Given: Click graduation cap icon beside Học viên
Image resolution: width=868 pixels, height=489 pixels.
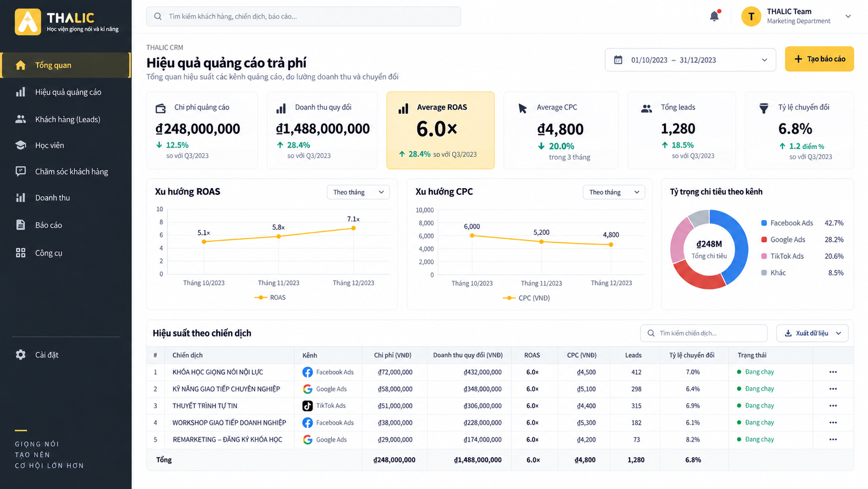Looking at the screenshot, I should click(20, 145).
